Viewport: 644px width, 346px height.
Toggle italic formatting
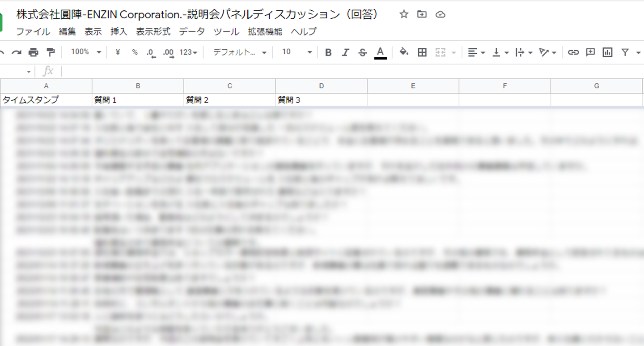click(345, 52)
